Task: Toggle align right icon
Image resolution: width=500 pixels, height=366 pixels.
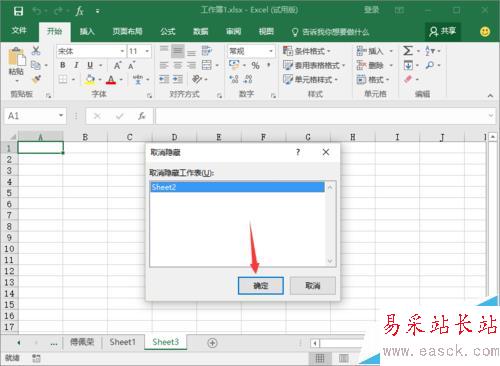Action: (x=191, y=65)
